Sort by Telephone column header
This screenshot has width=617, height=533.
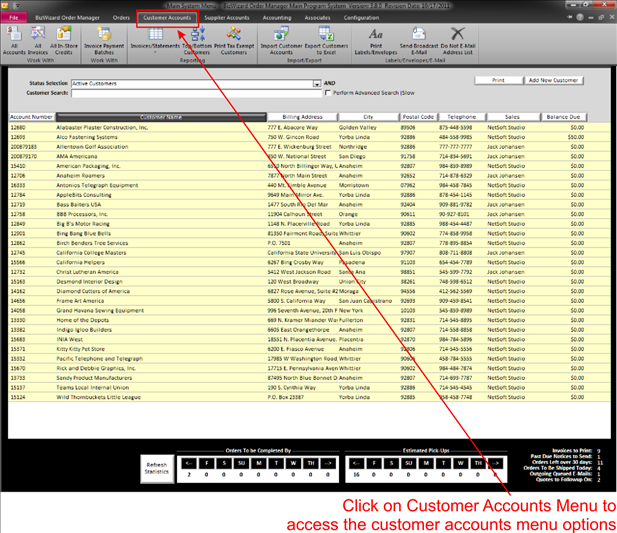pyautogui.click(x=461, y=117)
